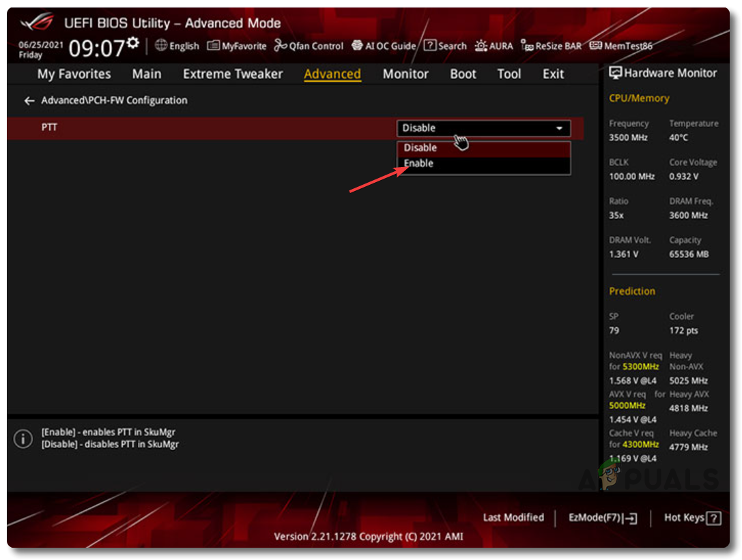Screen dimensions: 742x560
Task: Open the Boot tab
Action: click(x=463, y=74)
